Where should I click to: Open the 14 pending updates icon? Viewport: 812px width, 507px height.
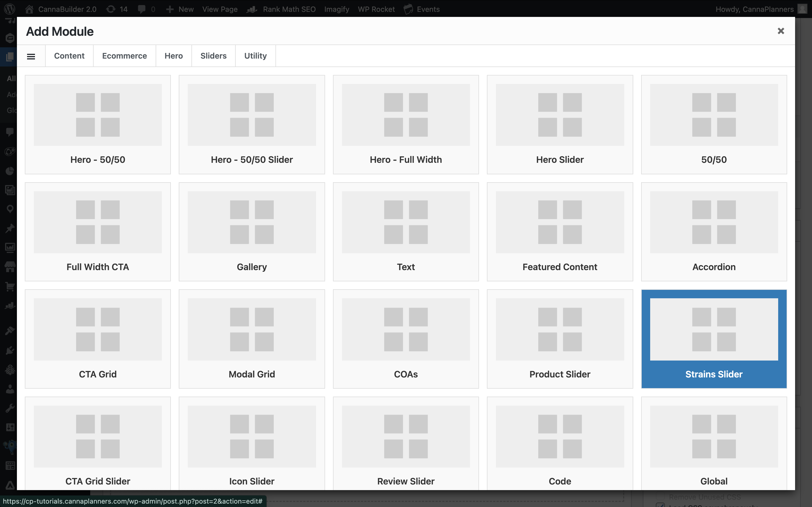(116, 9)
